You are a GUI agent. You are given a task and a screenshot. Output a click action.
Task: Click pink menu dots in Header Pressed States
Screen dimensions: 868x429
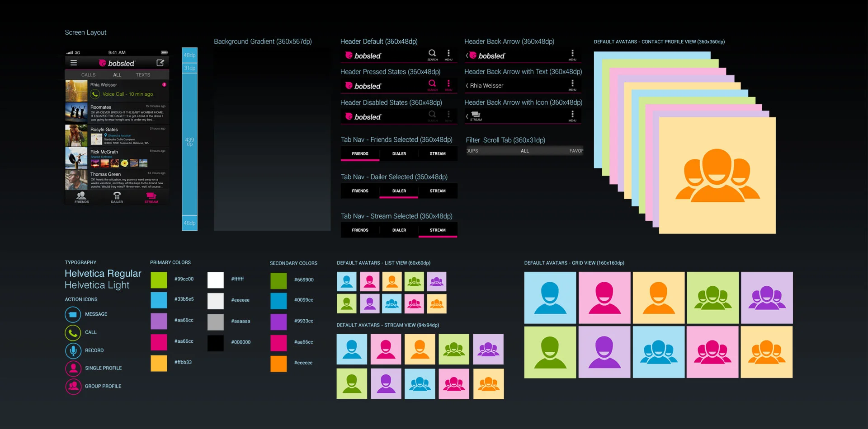[x=448, y=84]
